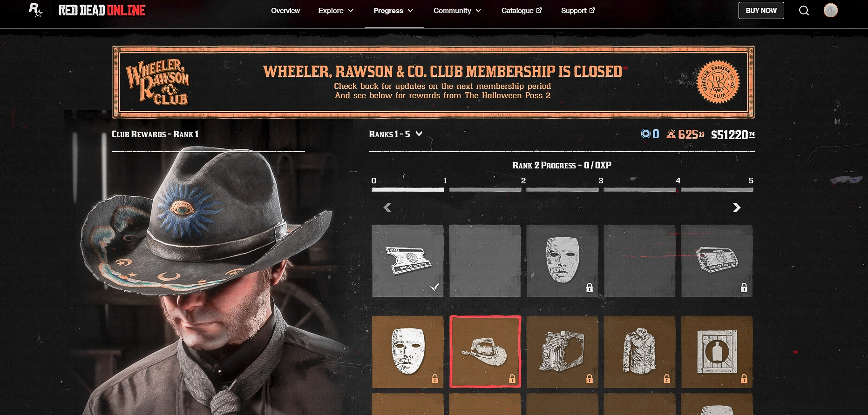The image size is (868, 415).
Task: Expand the Community menu
Action: (457, 11)
